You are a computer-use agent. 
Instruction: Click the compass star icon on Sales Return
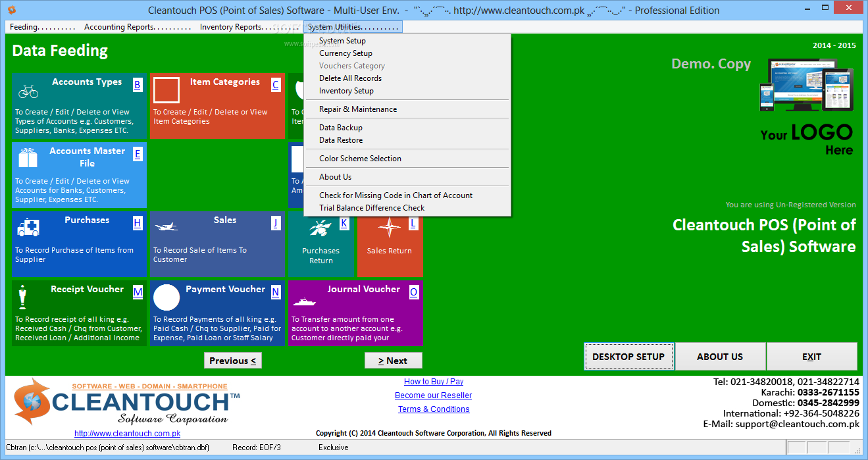(x=390, y=228)
